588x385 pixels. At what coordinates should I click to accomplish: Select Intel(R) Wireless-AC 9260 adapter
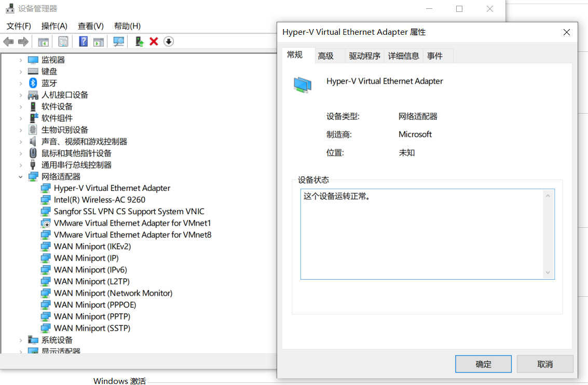[99, 200]
